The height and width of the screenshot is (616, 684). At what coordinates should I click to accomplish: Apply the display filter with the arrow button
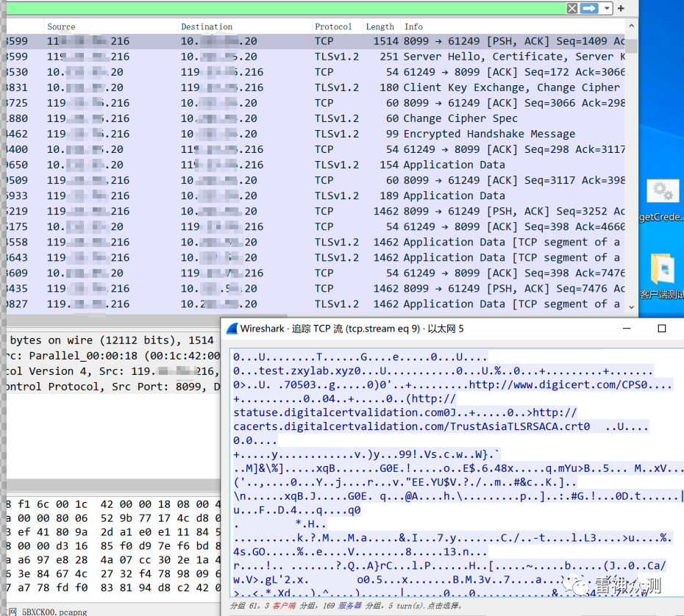(589, 8)
